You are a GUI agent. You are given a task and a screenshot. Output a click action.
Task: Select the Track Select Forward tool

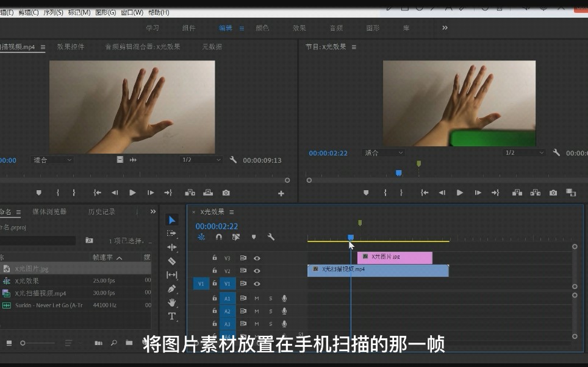point(173,232)
